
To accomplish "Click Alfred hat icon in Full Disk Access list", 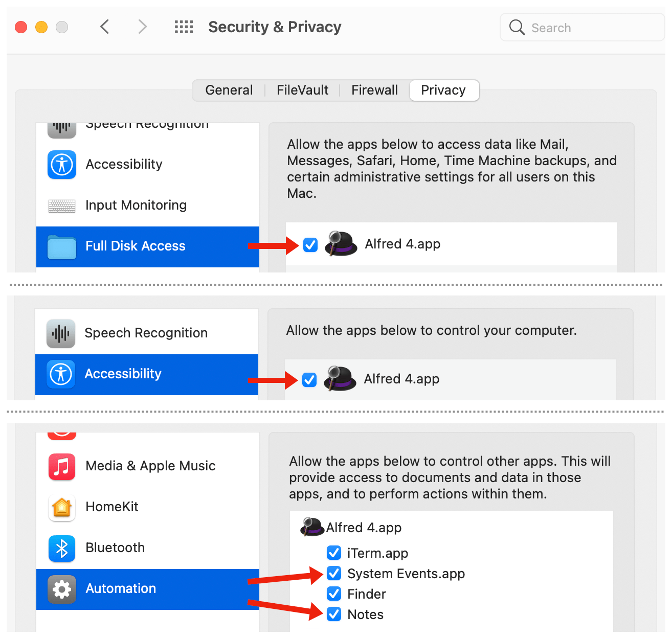I will pos(341,244).
